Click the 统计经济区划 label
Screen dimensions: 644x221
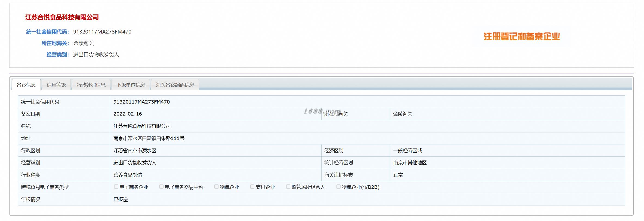[338, 163]
